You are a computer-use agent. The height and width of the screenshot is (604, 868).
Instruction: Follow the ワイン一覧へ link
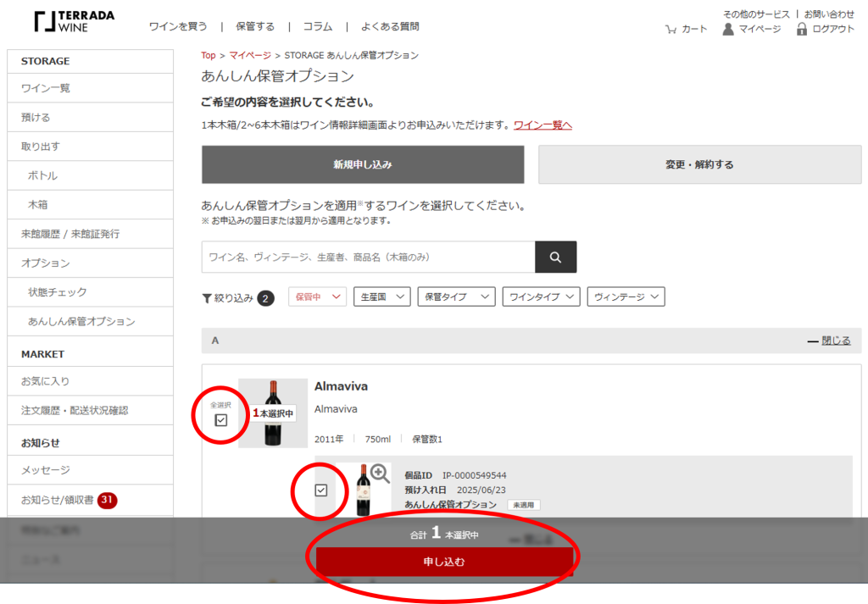pyautogui.click(x=542, y=125)
